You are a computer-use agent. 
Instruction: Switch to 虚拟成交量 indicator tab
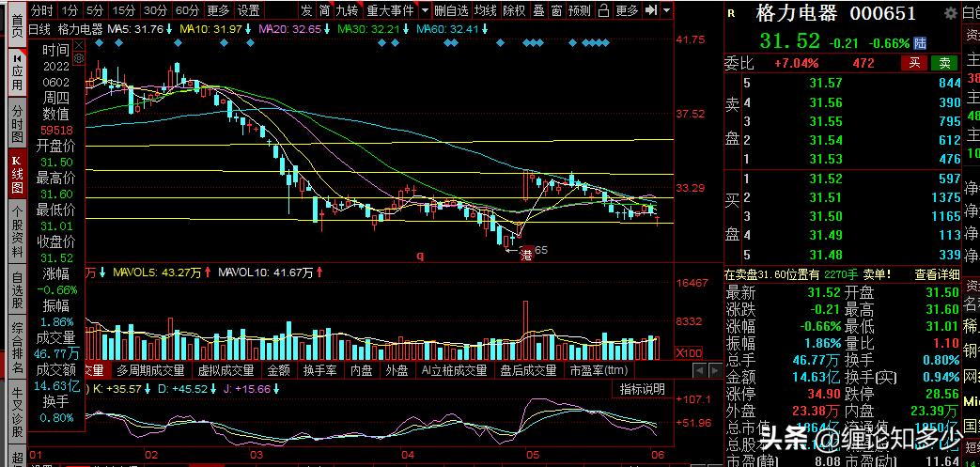coord(226,370)
